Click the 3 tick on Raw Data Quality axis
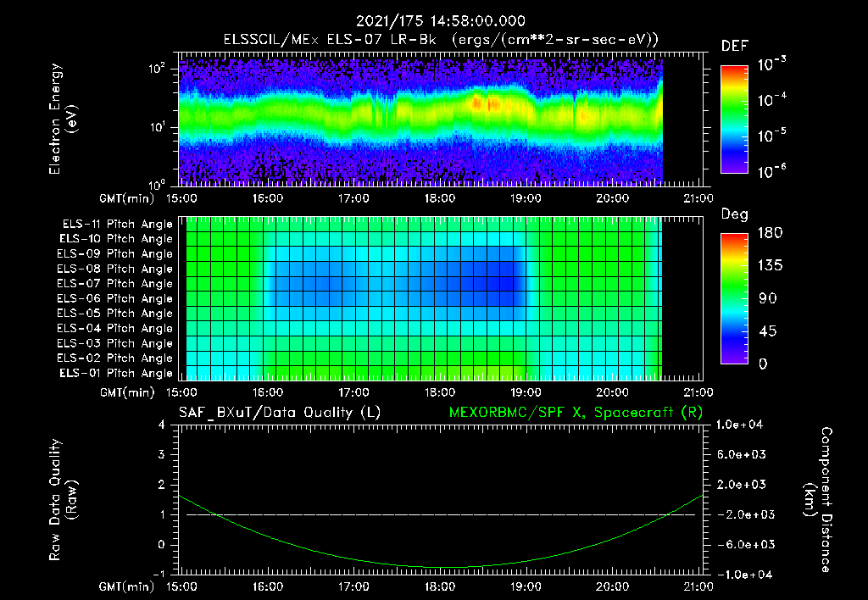 [162, 454]
